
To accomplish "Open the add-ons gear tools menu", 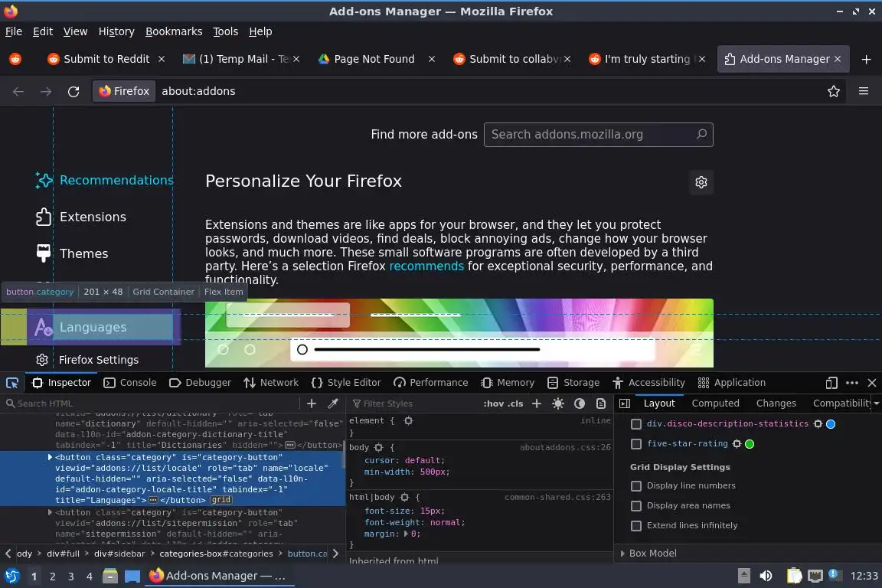I will point(701,182).
